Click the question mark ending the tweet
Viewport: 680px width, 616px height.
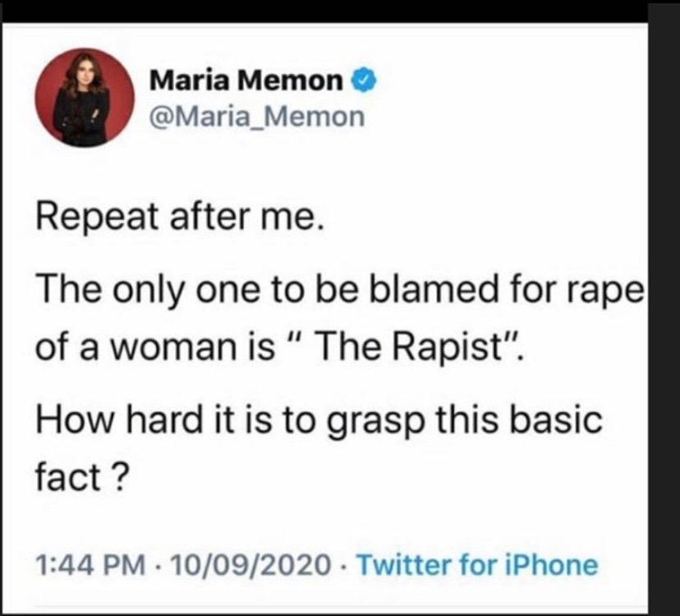[116, 475]
